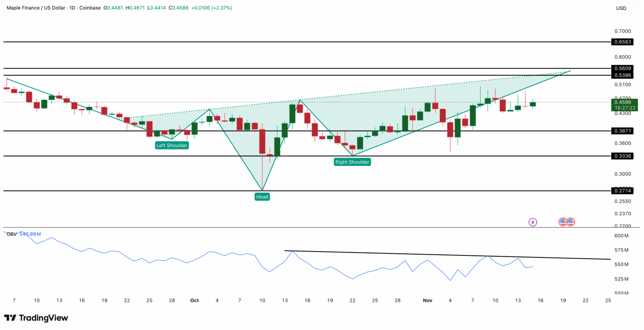Image resolution: width=644 pixels, height=330 pixels.
Task: Click the TradingView logo
Action: (36, 318)
